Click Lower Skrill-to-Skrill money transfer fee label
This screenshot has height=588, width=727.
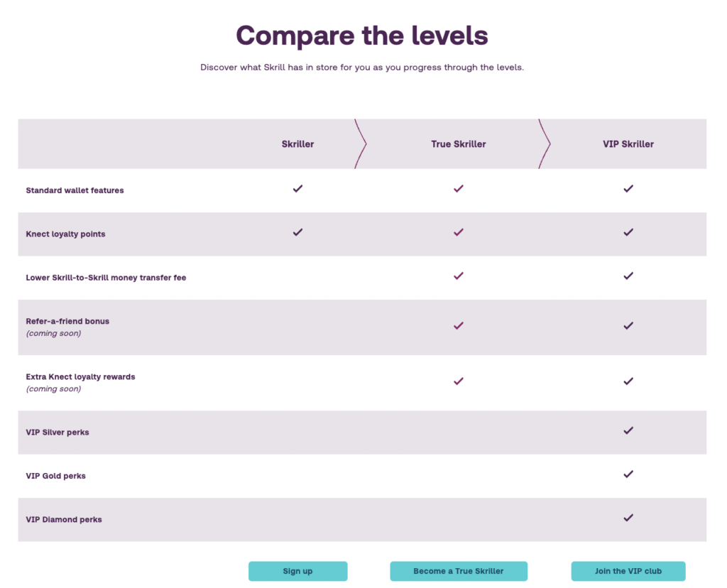tap(106, 278)
